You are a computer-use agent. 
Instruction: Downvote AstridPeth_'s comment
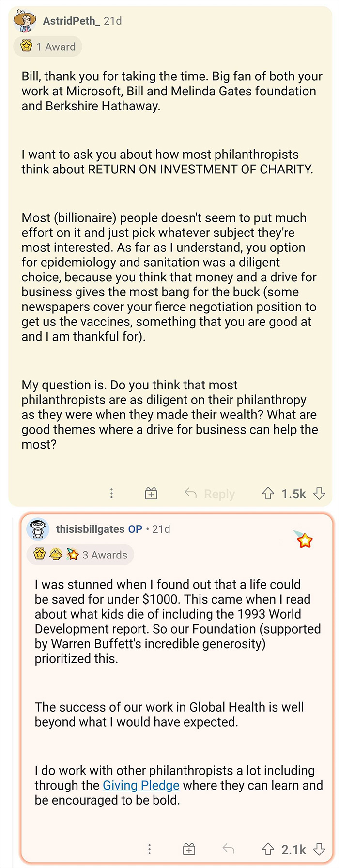[x=320, y=493]
